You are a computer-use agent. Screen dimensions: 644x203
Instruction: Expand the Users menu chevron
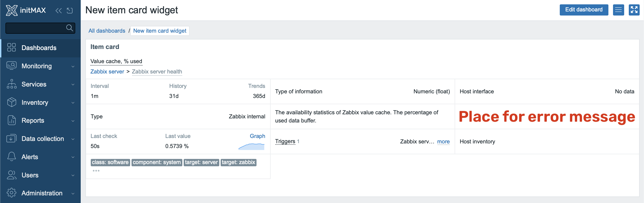pyautogui.click(x=73, y=176)
